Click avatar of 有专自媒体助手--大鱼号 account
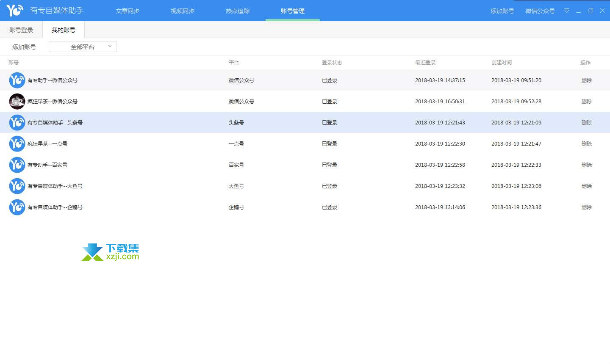The image size is (610, 364). (17, 186)
